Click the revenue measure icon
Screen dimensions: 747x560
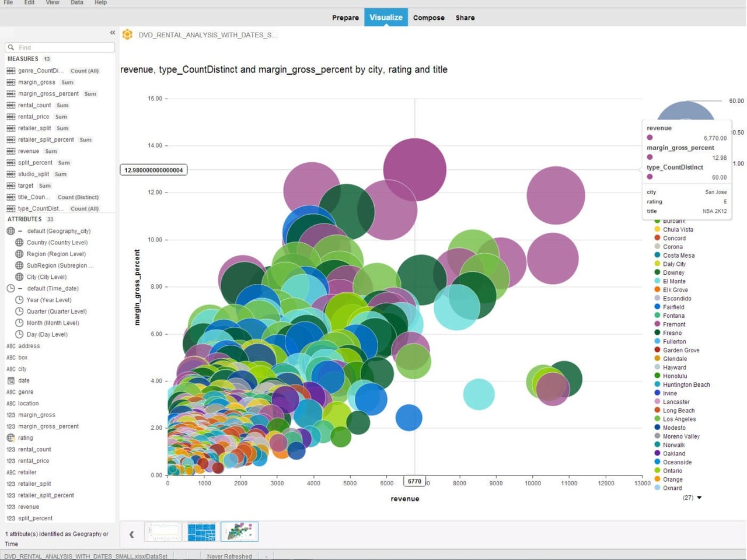[12, 151]
